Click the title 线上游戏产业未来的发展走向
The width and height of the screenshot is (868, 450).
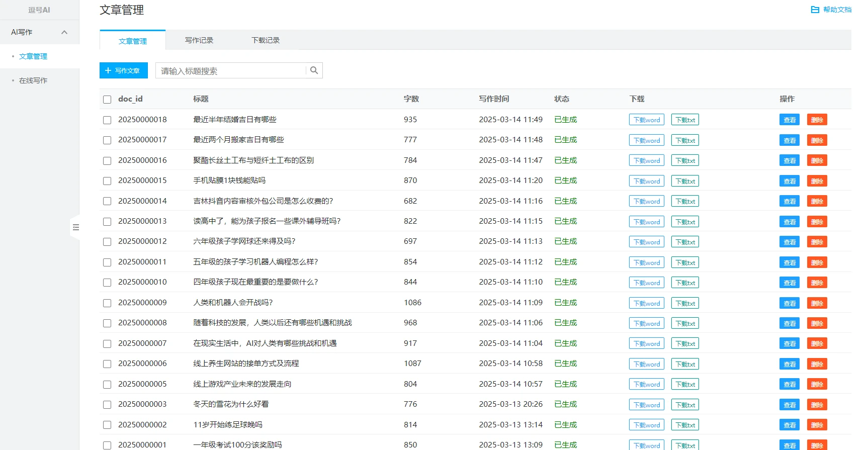[242, 384]
